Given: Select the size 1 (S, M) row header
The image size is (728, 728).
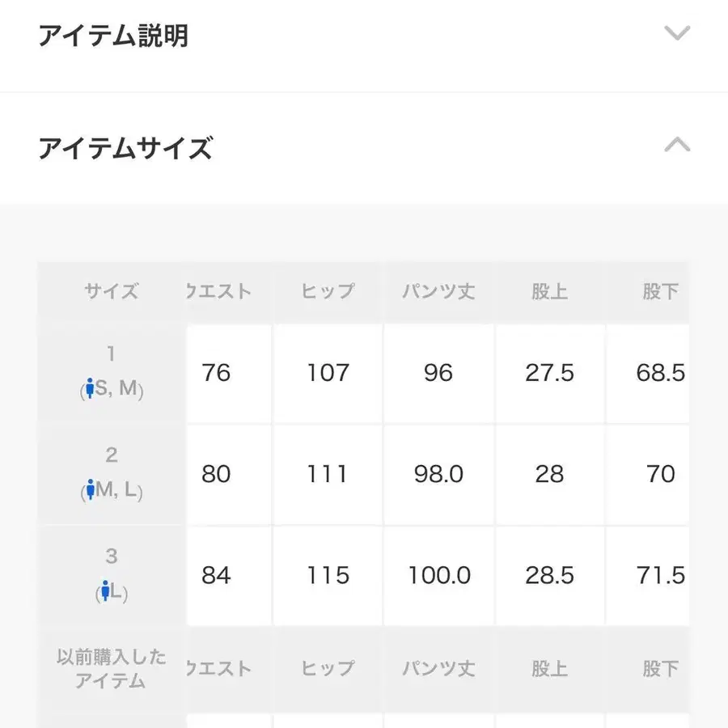Looking at the screenshot, I should (x=112, y=373).
